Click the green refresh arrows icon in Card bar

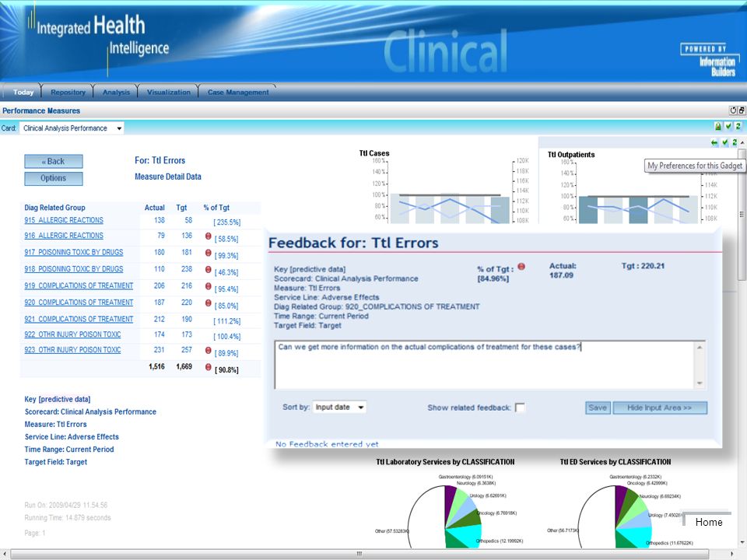738,126
